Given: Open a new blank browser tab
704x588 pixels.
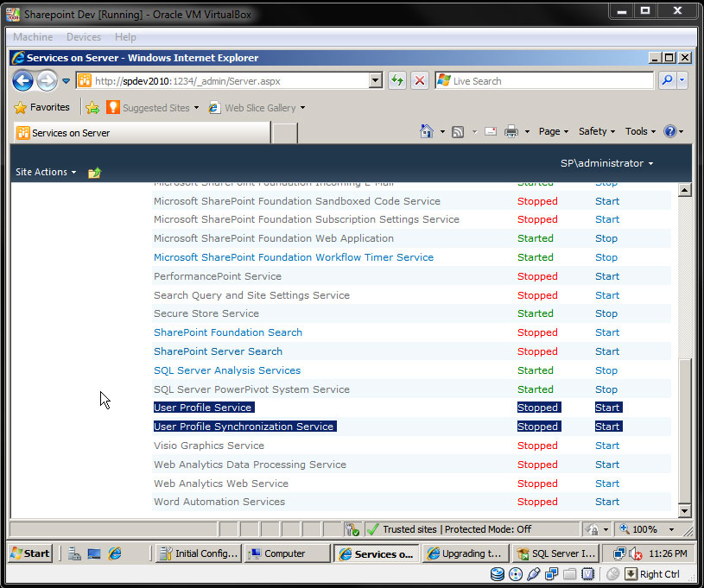Looking at the screenshot, I should pos(285,133).
